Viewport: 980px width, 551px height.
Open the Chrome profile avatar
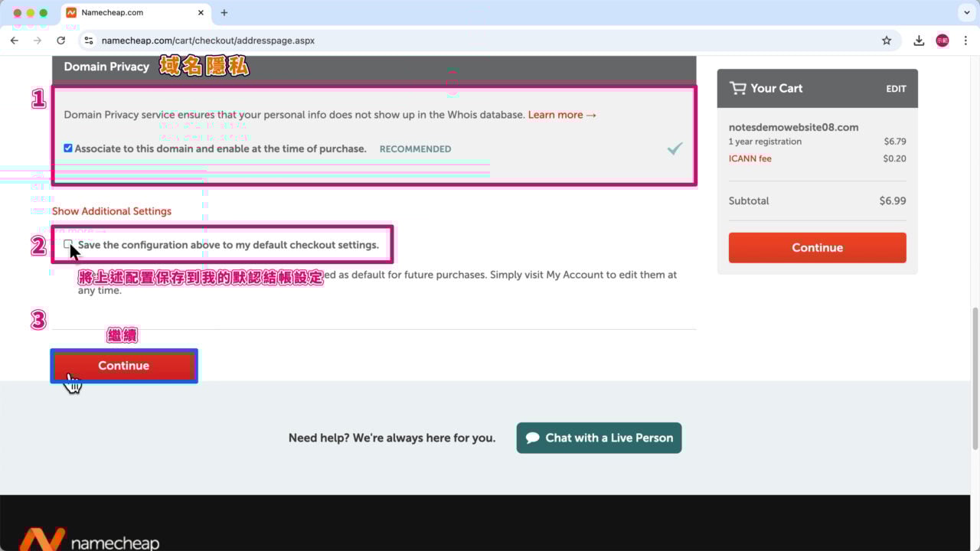pyautogui.click(x=942, y=41)
